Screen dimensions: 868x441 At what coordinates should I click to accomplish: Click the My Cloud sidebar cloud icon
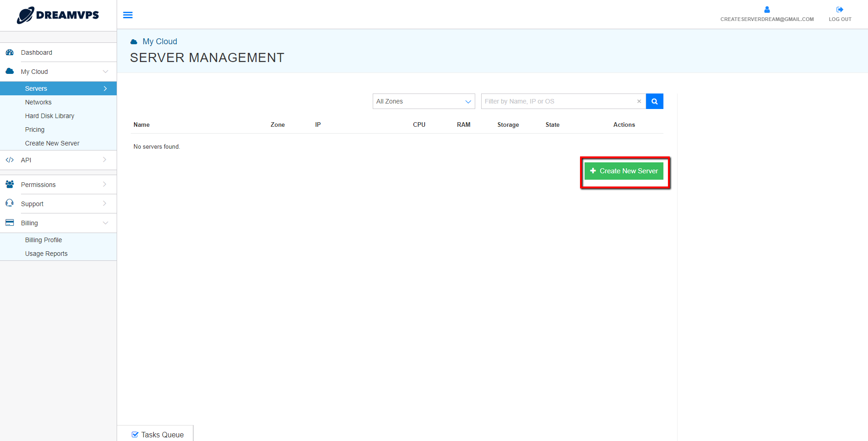[10, 71]
